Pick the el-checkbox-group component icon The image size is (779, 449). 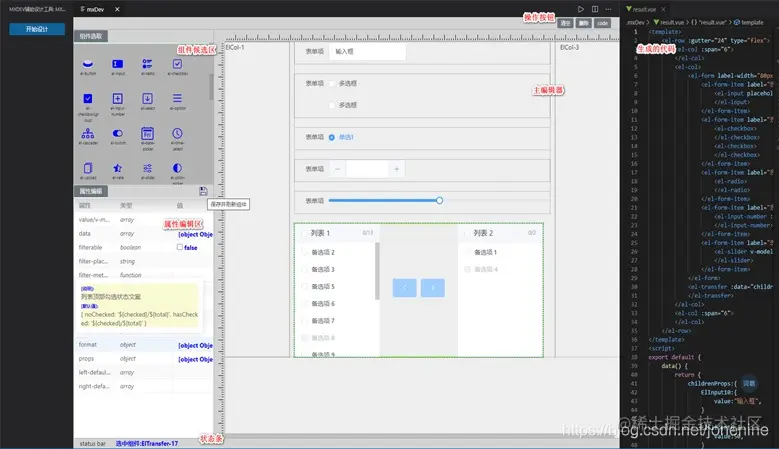88,98
